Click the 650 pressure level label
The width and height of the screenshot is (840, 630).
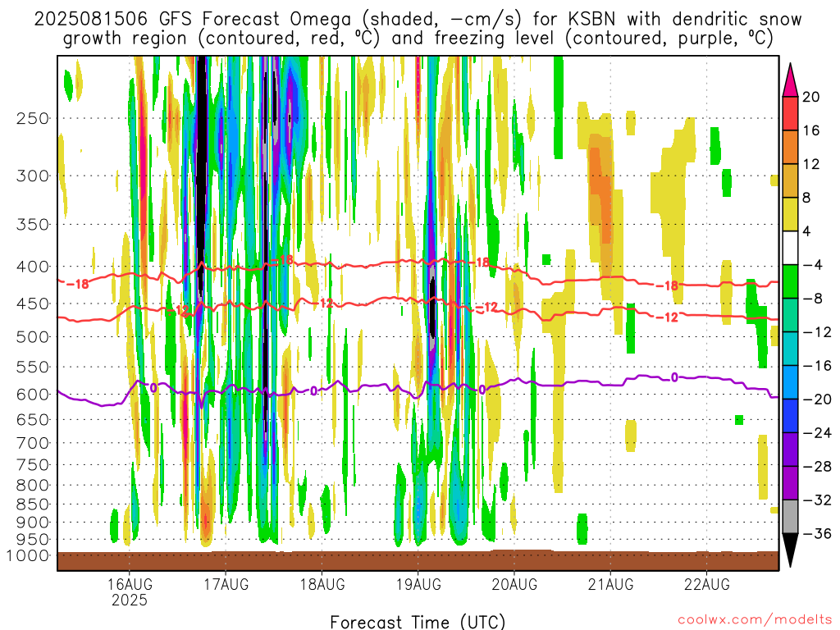33,419
